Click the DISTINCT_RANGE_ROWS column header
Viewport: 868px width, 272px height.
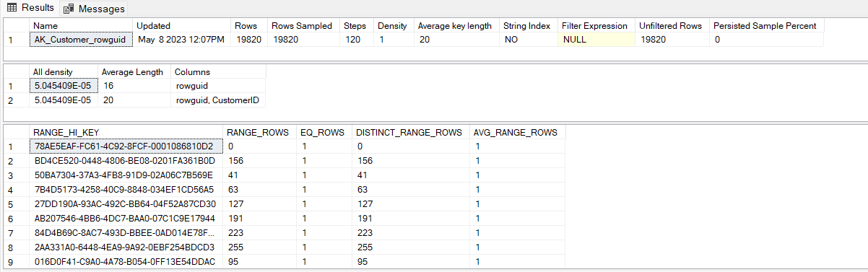pos(411,132)
